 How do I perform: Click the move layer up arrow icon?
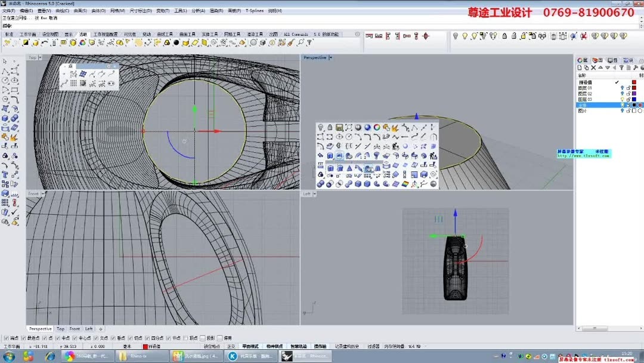coord(600,68)
